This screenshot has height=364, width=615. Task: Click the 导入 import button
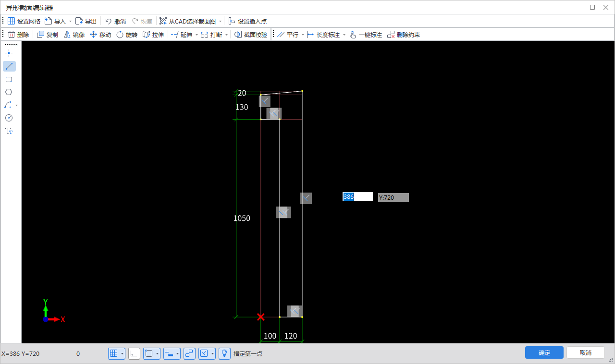[55, 21]
